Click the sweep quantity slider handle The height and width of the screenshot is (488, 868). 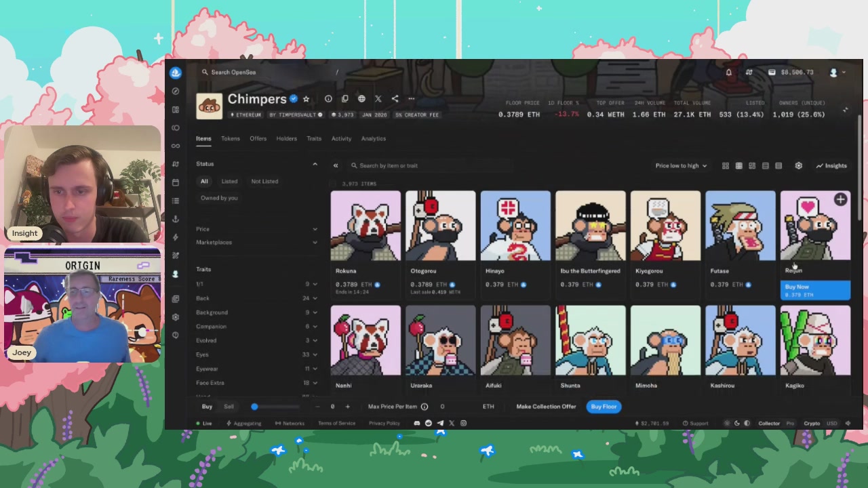[254, 407]
